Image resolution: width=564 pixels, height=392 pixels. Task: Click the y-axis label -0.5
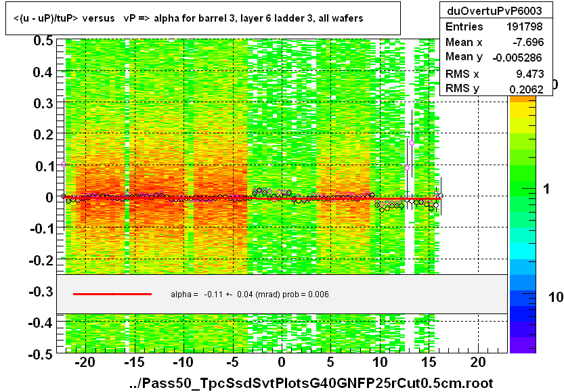pos(41,354)
